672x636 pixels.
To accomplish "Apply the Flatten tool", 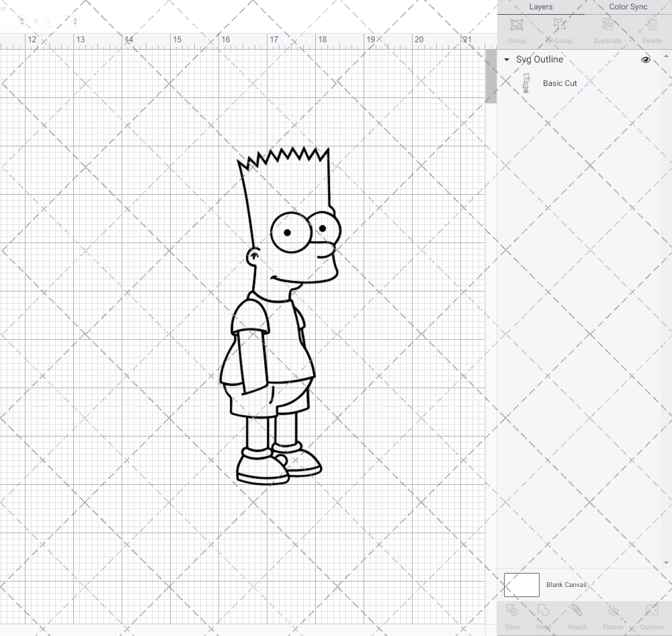I will pyautogui.click(x=613, y=615).
